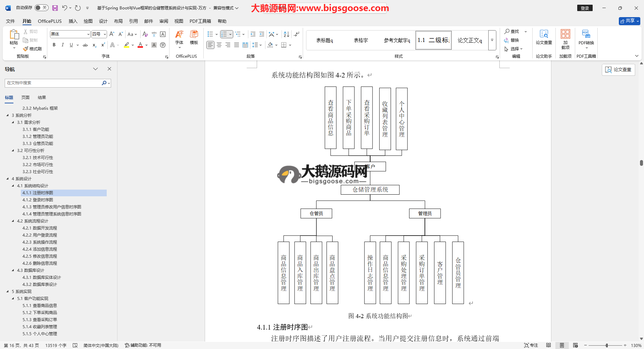Open the 论文查重 plagiarism check icon
This screenshot has width=644, height=349.
(544, 37)
